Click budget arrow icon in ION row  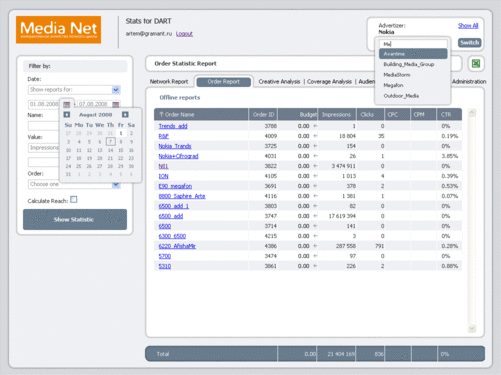315,176
